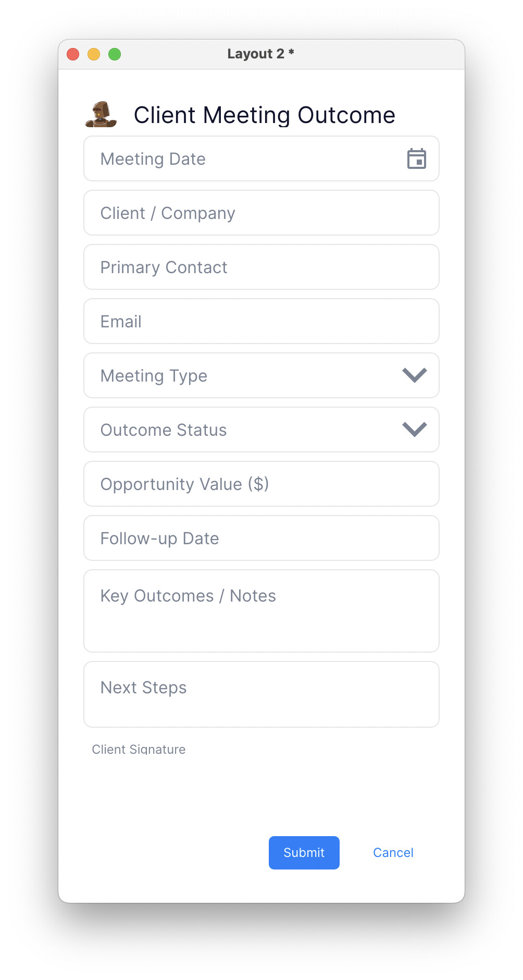The image size is (523, 980).
Task: Open the Meeting Date calendar picker icon
Action: click(416, 159)
